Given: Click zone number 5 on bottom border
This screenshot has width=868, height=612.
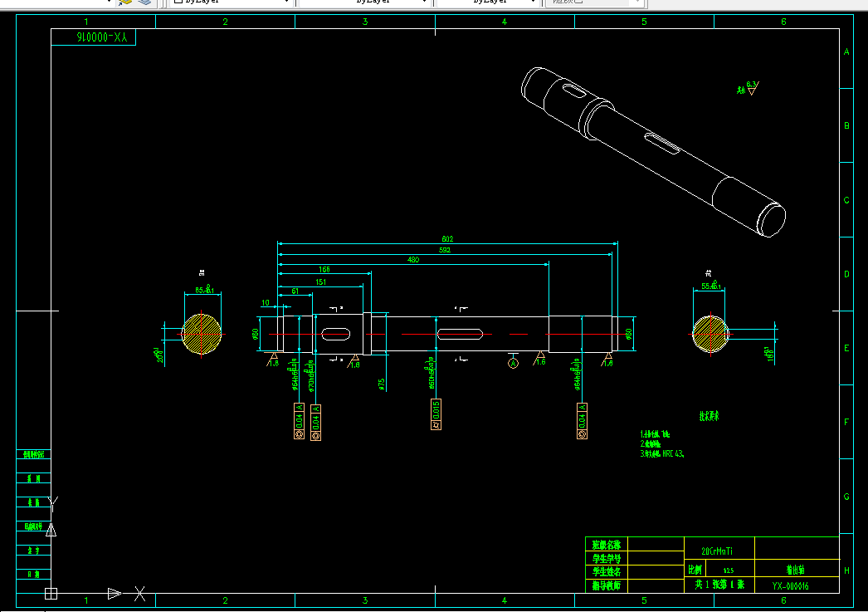Looking at the screenshot, I should (644, 600).
